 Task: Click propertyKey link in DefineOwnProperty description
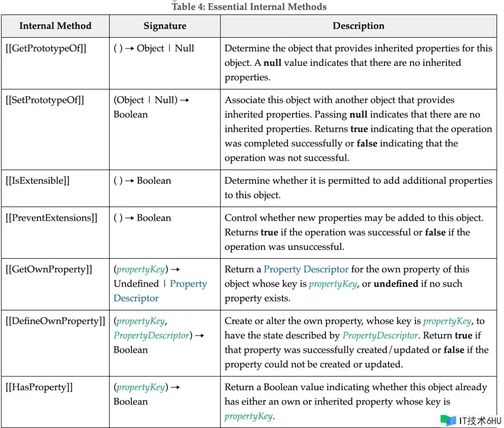click(447, 321)
